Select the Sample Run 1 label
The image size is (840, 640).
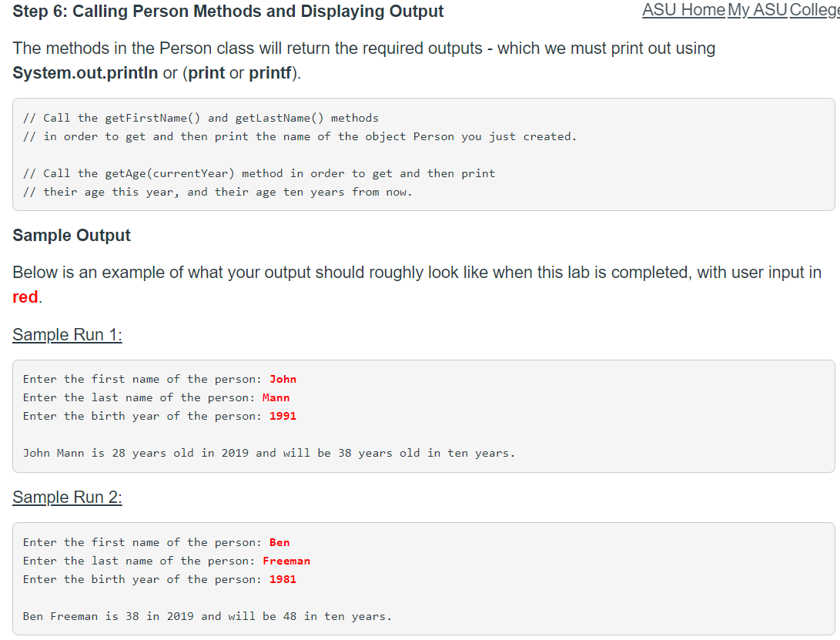click(x=66, y=334)
